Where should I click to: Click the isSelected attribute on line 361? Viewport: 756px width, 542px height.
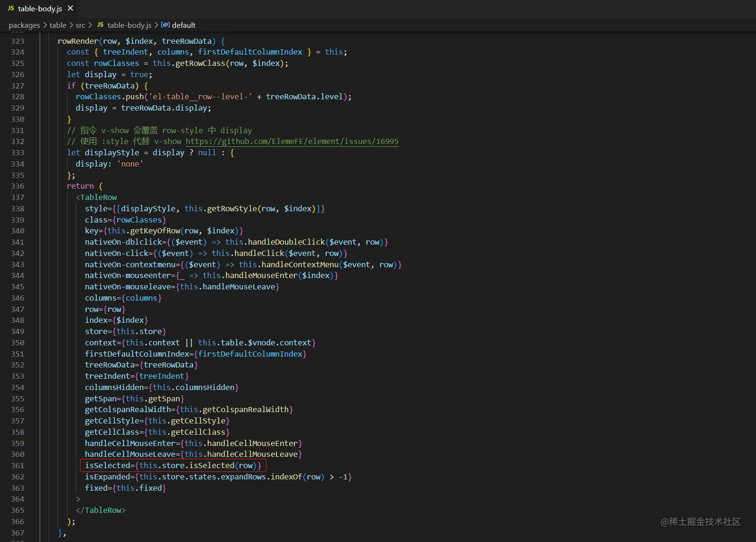(x=107, y=466)
